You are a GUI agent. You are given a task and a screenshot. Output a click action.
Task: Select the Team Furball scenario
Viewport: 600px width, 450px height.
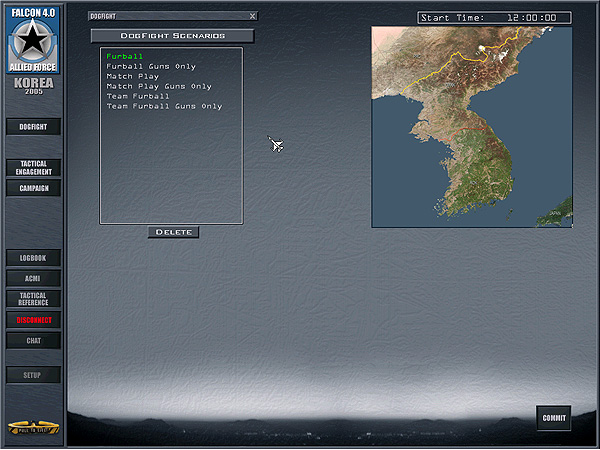coord(138,96)
